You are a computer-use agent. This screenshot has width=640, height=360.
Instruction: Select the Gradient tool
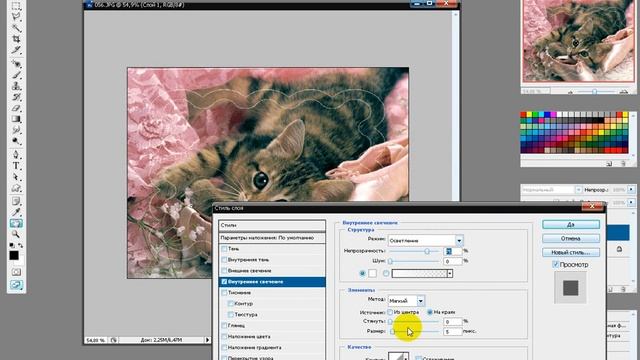[16, 119]
